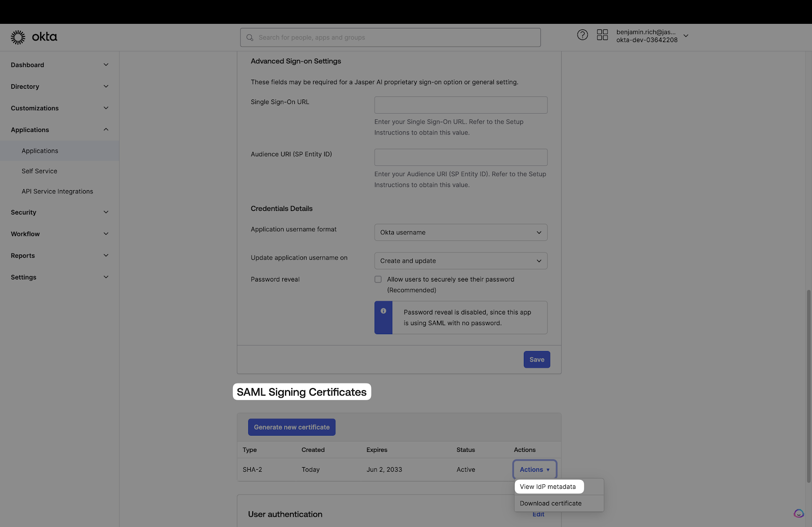Viewport: 812px width, 527px height.
Task: Expand the user account menu chevron
Action: [686, 36]
